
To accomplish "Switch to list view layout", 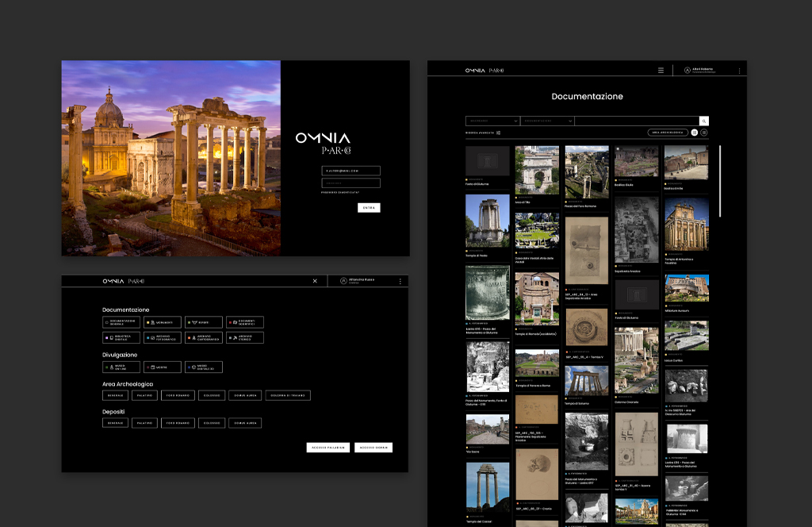I will (x=703, y=133).
